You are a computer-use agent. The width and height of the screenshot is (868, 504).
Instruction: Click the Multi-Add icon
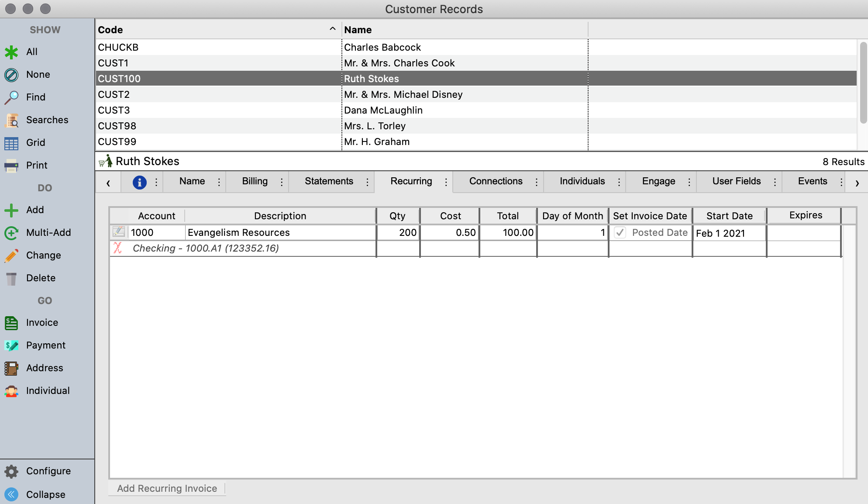(x=11, y=233)
